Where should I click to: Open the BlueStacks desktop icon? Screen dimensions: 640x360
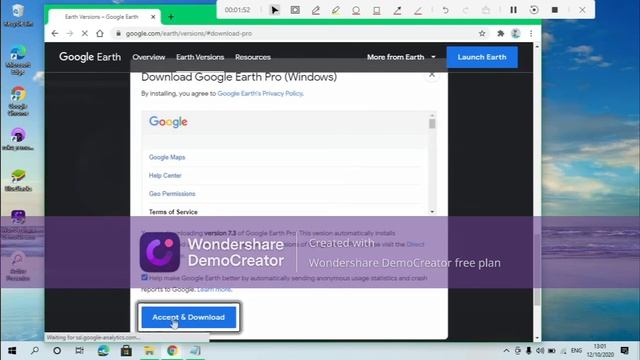point(18,180)
